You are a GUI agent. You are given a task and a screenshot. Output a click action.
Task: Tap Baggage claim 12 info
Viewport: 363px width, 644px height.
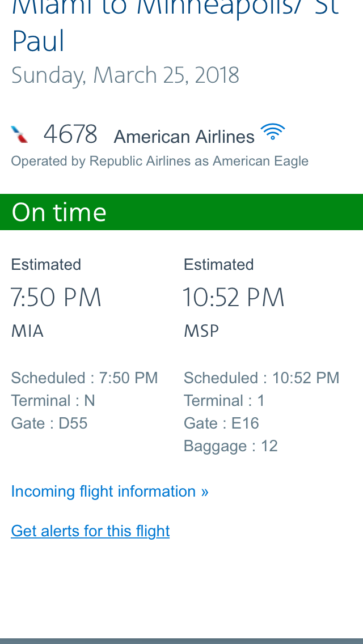click(x=231, y=446)
